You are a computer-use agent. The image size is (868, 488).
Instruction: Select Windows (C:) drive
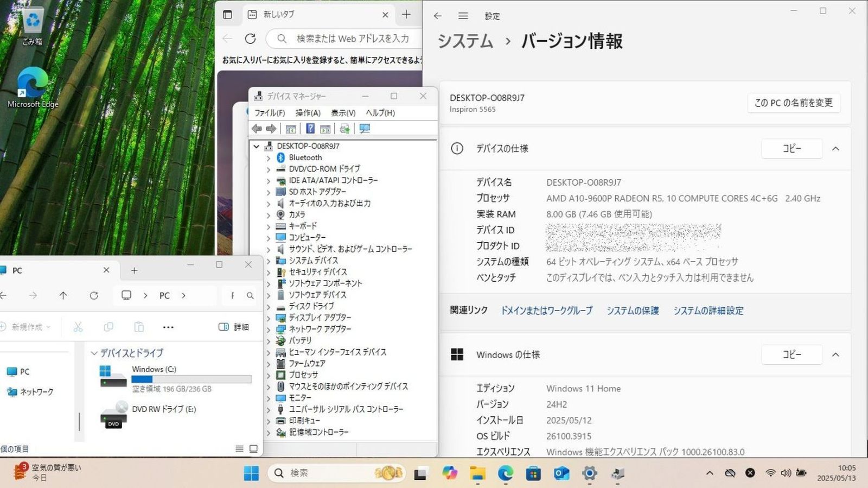[176, 378]
